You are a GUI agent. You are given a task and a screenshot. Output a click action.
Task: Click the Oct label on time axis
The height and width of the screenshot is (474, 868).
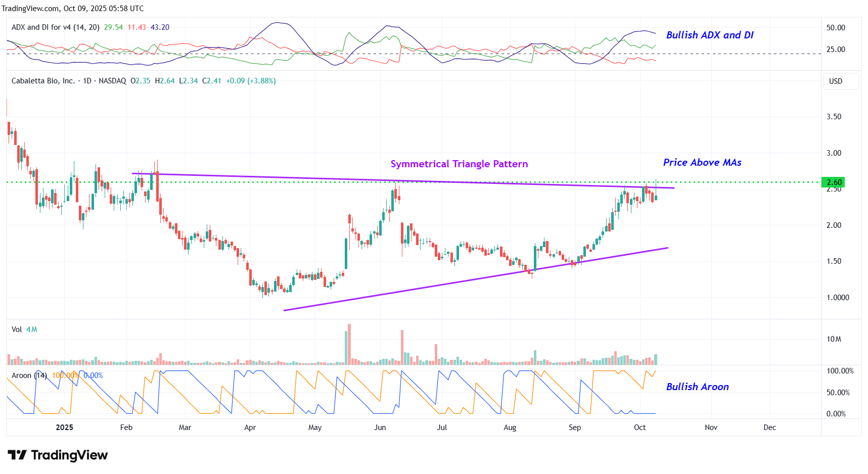tap(639, 428)
